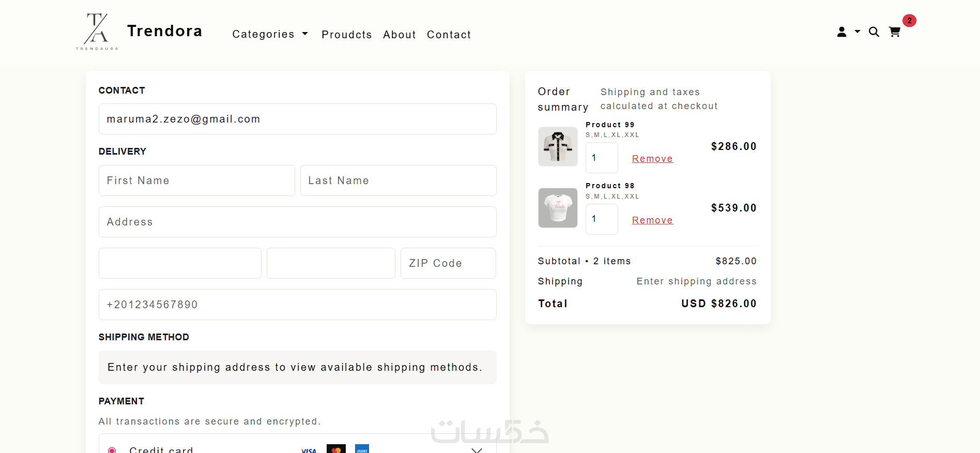The image size is (980, 453).
Task: Click the Trendora logo icon
Action: (x=97, y=32)
